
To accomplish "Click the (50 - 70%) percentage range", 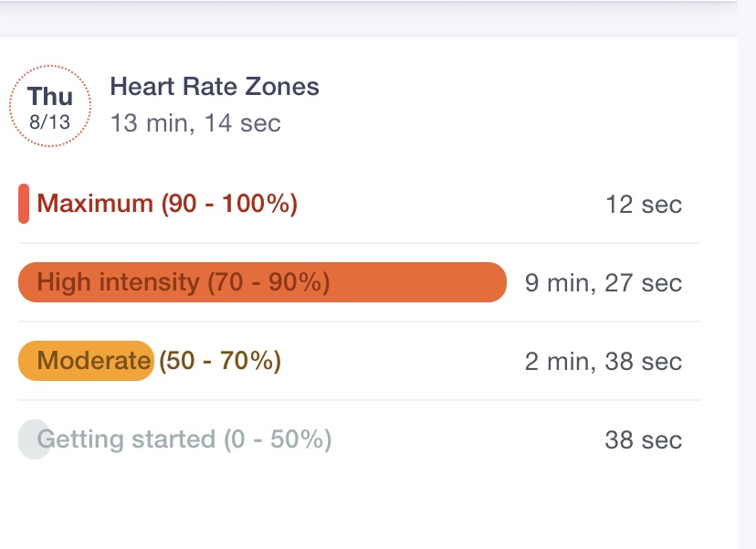I will pyautogui.click(x=220, y=361).
